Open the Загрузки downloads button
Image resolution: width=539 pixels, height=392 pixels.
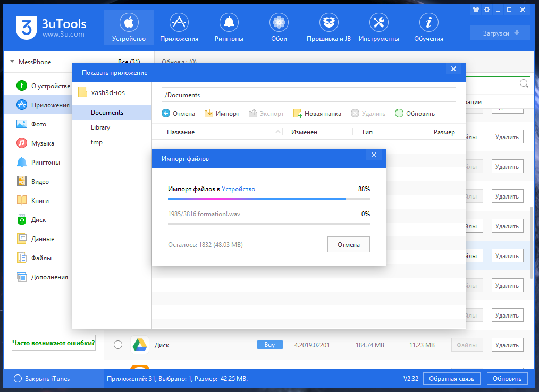tap(500, 33)
